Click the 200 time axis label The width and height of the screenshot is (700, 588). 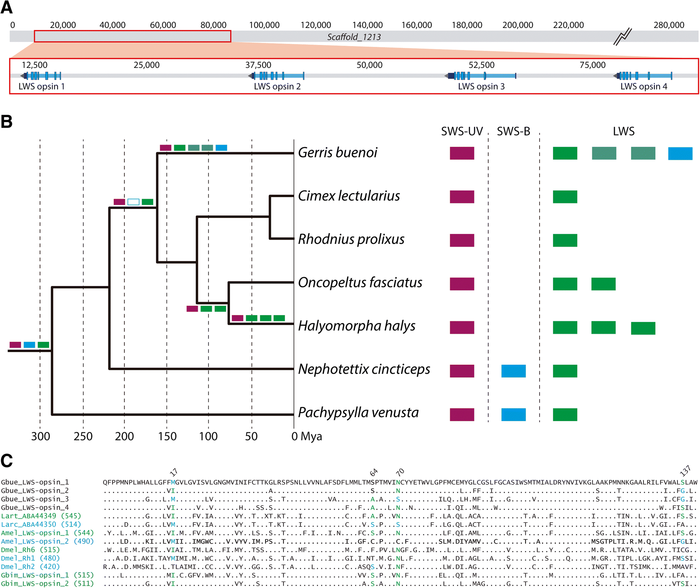124,436
